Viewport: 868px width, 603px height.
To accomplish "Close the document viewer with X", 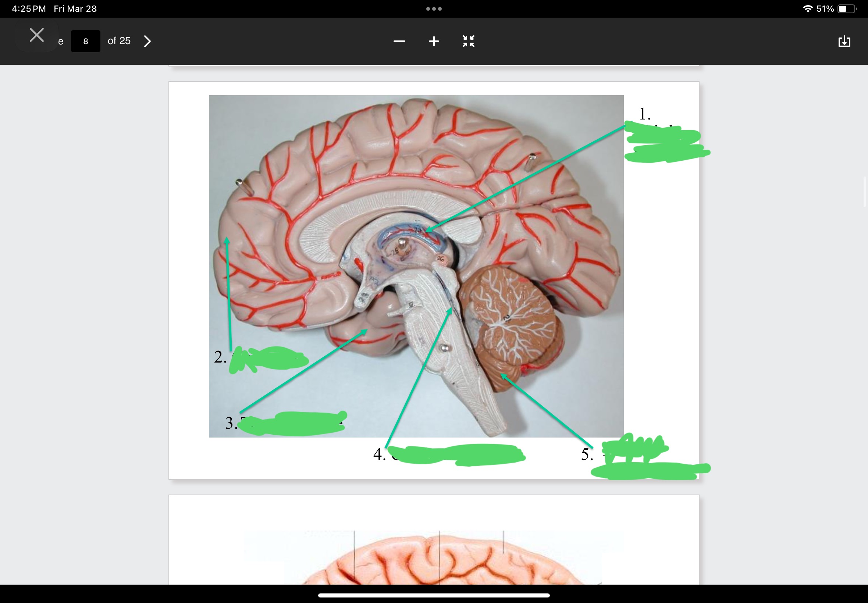I will 37,35.
